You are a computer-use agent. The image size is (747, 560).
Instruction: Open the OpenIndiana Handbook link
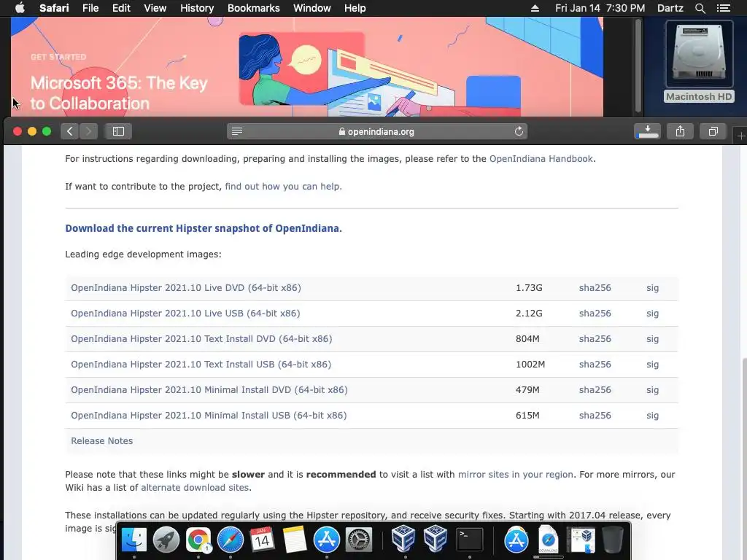coord(541,158)
